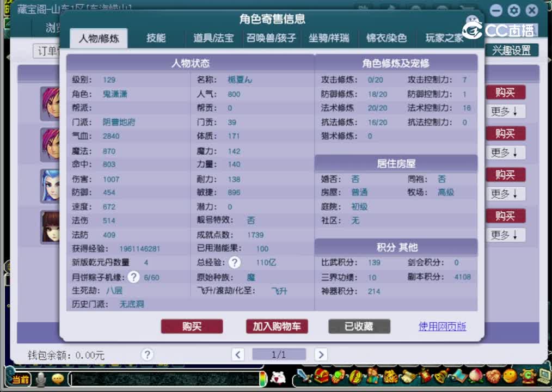This screenshot has width=552, height=392.
Task: Click the next page arrow in pagination
Action: coord(321,354)
